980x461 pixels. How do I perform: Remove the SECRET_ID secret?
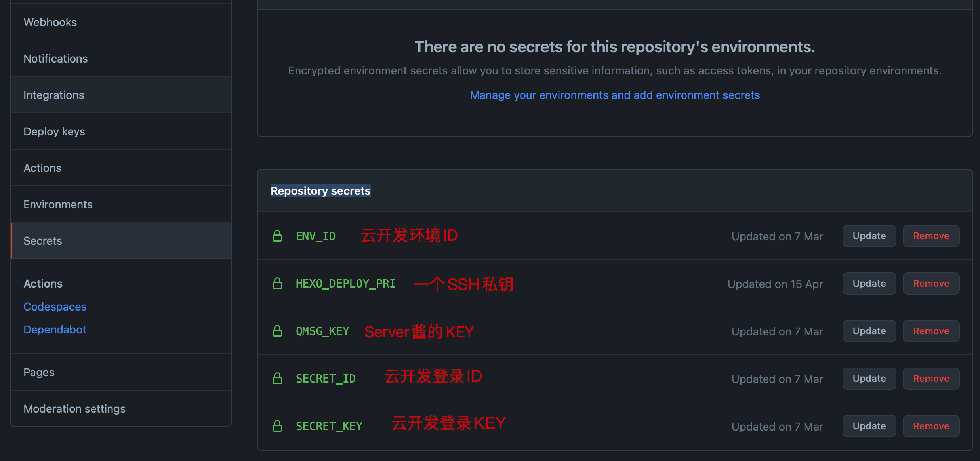[x=931, y=379]
